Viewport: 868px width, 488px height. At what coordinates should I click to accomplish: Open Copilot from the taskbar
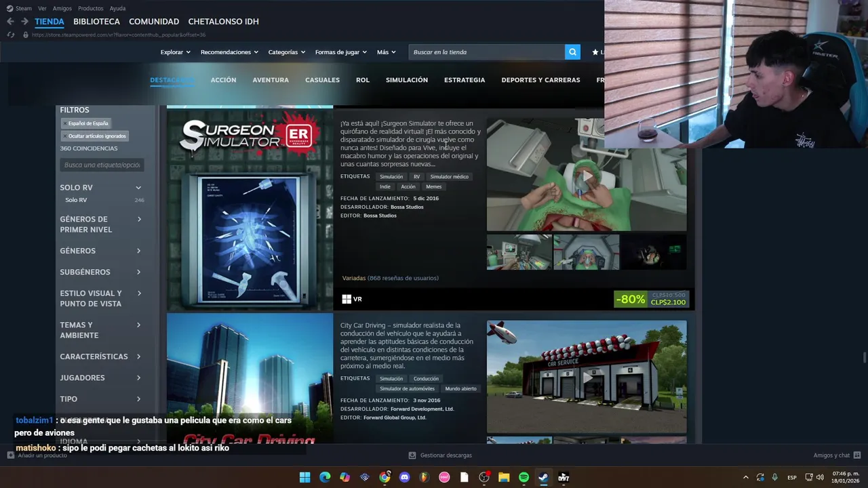tap(344, 477)
